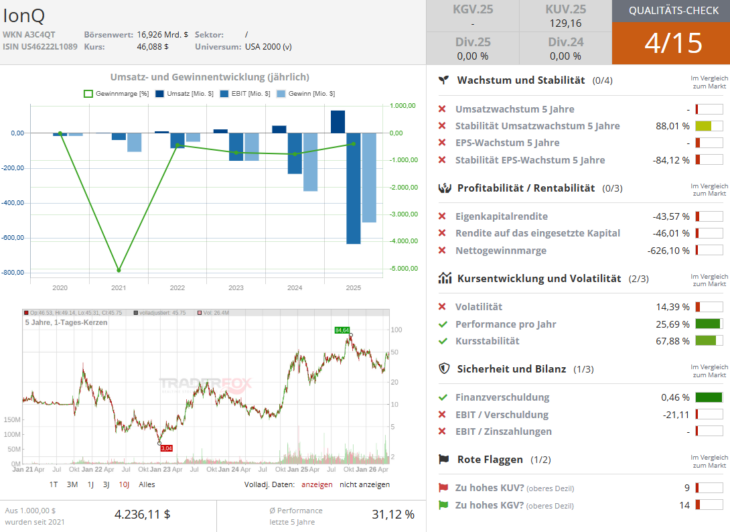
Task: Click the Kursstabilität comparison bar
Action: [709, 341]
